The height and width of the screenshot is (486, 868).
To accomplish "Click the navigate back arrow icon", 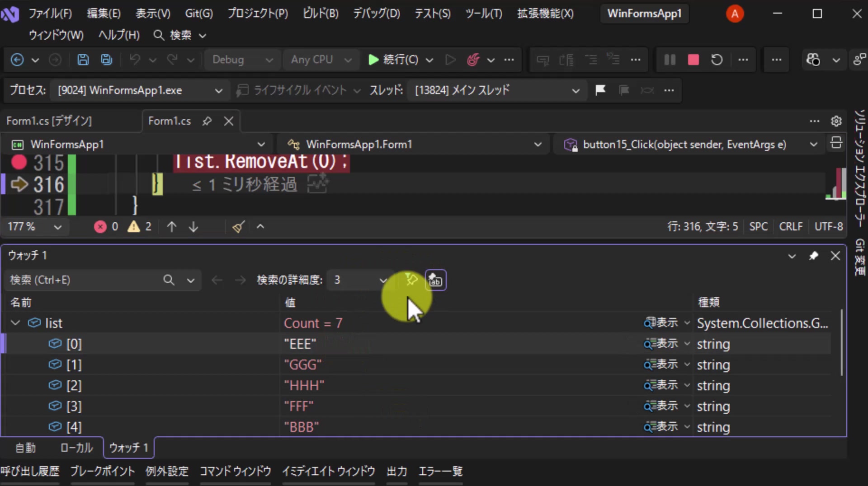I will tap(17, 60).
